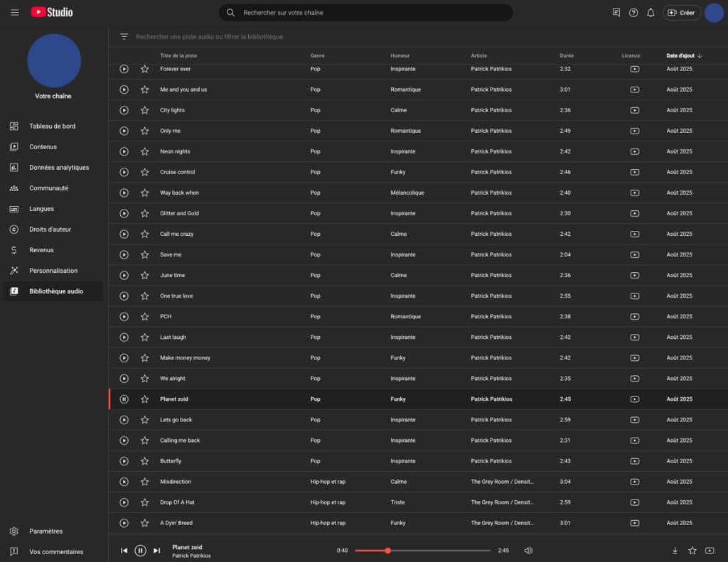This screenshot has height=562, width=728.
Task: Star the track Forever ever
Action: 145,69
